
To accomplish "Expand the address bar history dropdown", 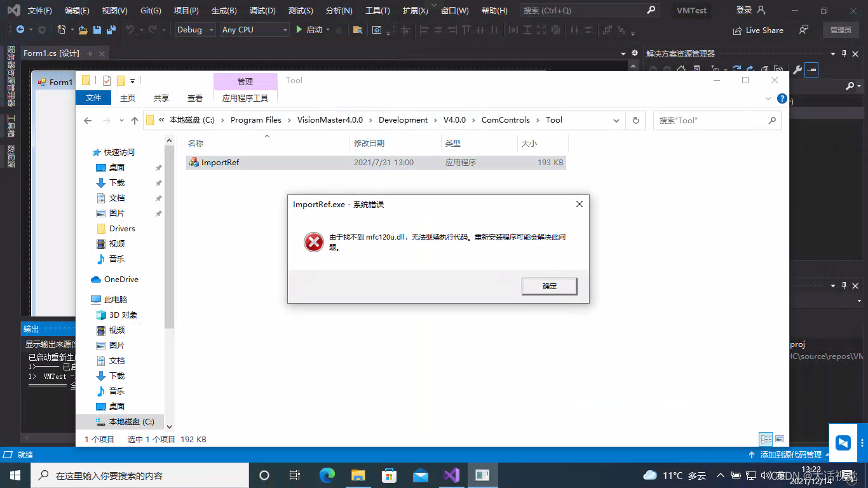I will tap(616, 120).
